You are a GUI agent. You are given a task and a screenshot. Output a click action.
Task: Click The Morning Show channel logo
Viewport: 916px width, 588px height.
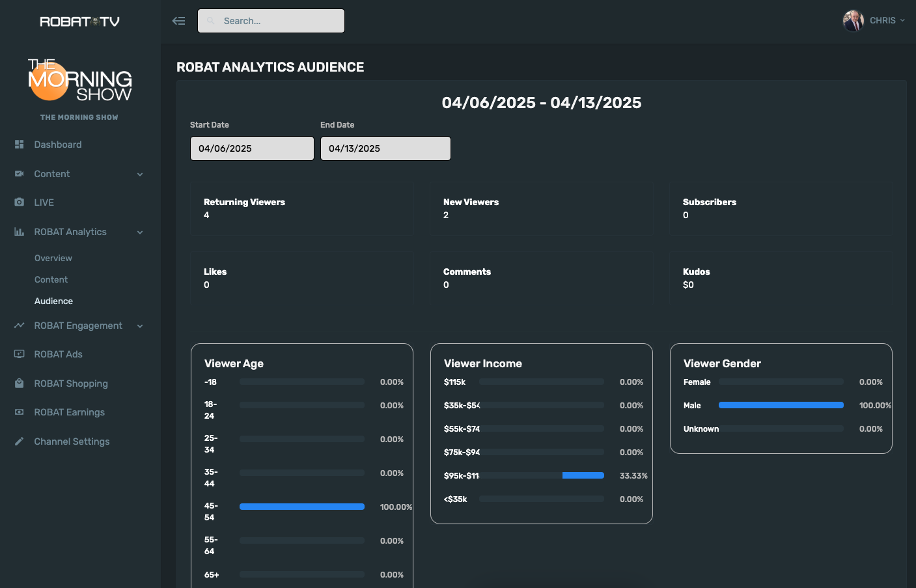(79, 80)
